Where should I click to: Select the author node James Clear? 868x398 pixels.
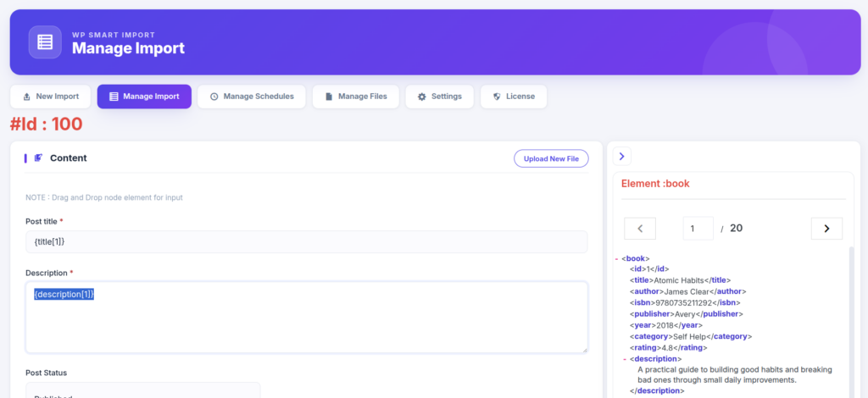tap(688, 291)
